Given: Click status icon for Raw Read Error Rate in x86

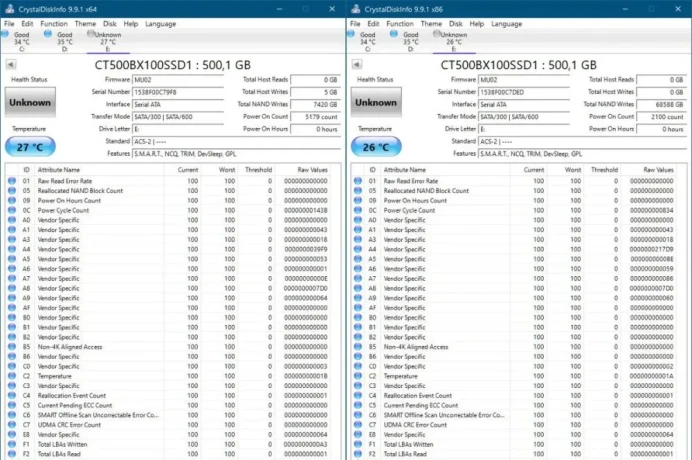Looking at the screenshot, I should (x=358, y=181).
